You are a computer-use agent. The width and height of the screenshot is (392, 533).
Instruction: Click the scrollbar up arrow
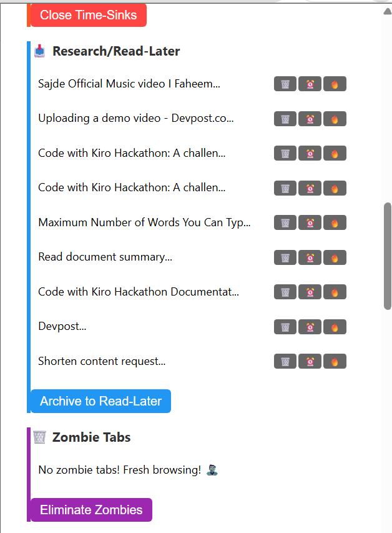387,12
